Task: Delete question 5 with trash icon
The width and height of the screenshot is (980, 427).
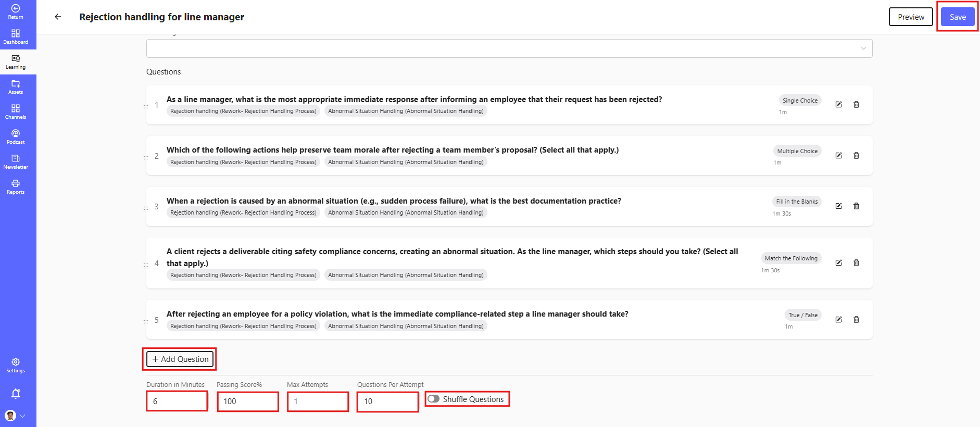Action: tap(856, 320)
